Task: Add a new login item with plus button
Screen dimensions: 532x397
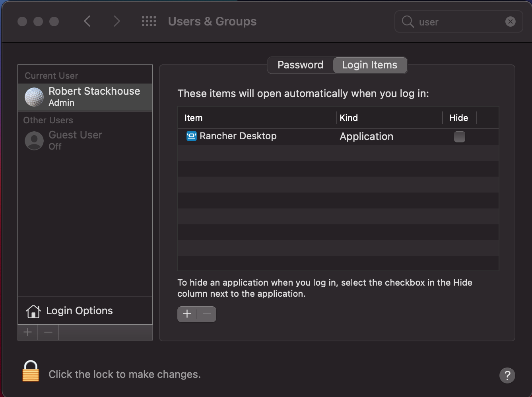Action: pos(187,314)
